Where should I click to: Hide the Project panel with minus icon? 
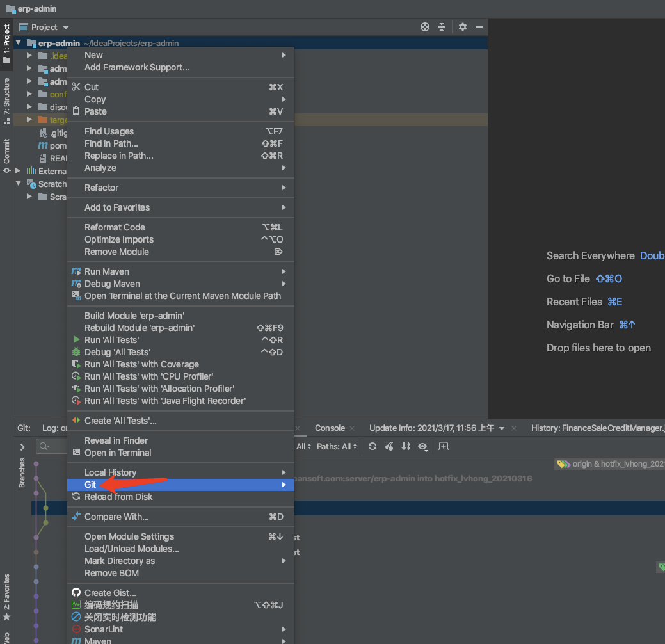pyautogui.click(x=479, y=27)
